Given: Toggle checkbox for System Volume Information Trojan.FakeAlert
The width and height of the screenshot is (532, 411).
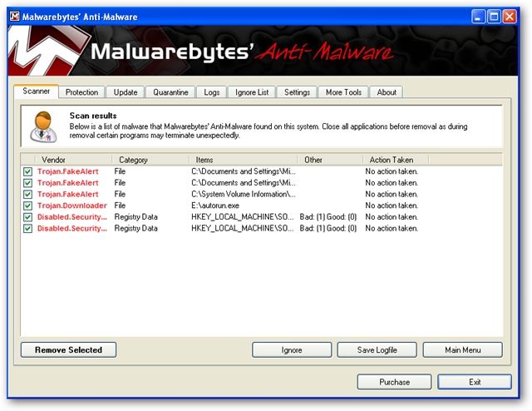Looking at the screenshot, I should tap(27, 195).
